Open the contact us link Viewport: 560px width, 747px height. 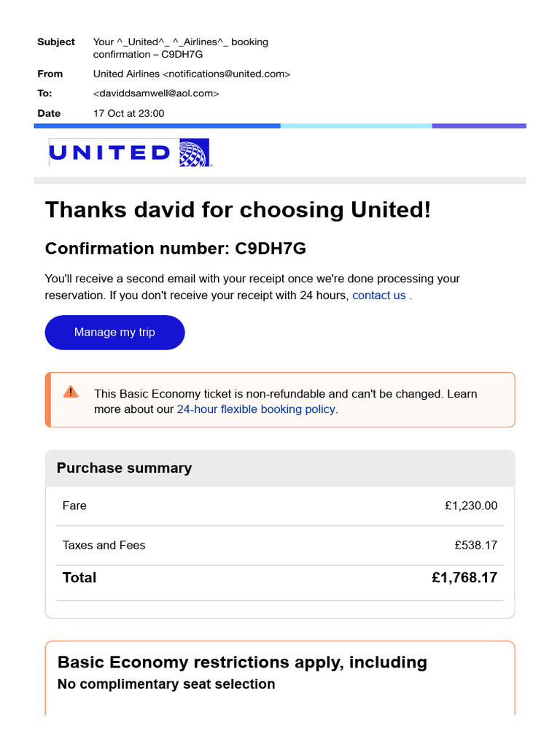tap(379, 295)
